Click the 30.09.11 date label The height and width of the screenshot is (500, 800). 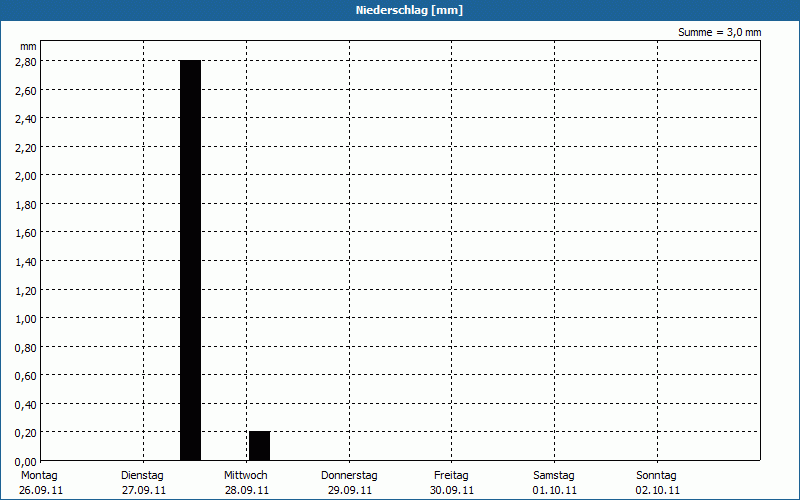pyautogui.click(x=452, y=491)
